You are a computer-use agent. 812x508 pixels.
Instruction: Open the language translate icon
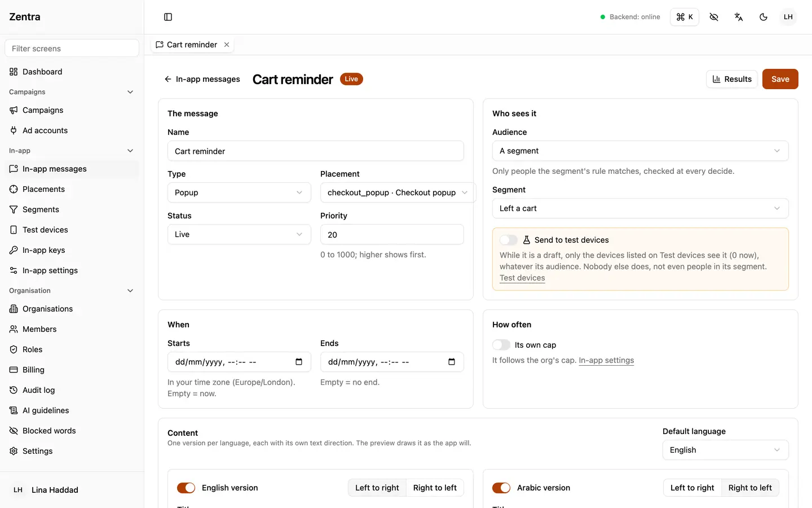739,17
